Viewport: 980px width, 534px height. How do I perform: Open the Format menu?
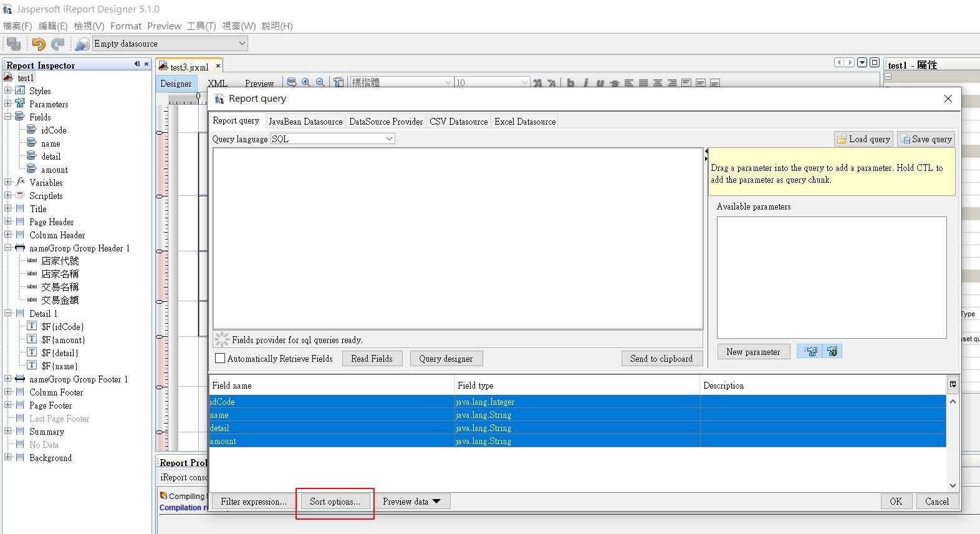pos(126,26)
